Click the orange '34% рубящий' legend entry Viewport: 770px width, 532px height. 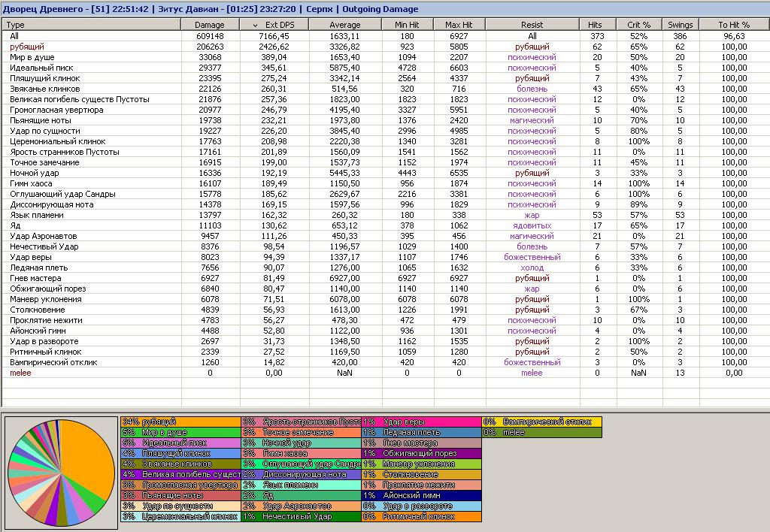coord(180,422)
